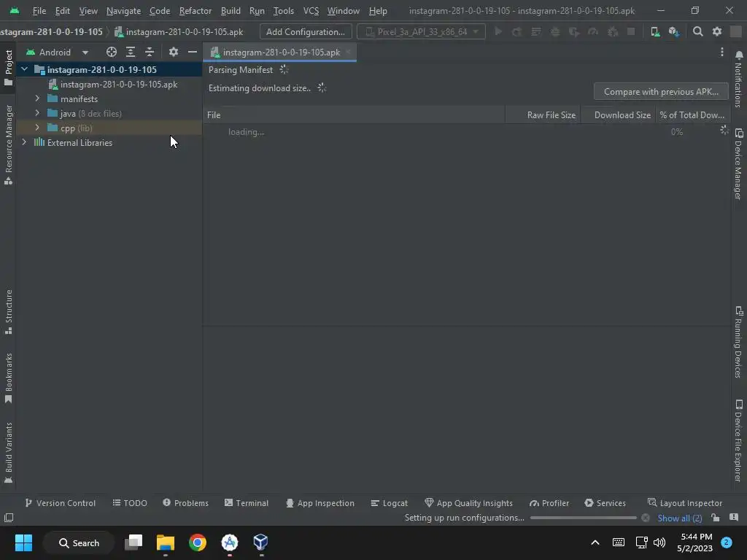
Task: Click the lock icon in status bar
Action: [716, 518]
